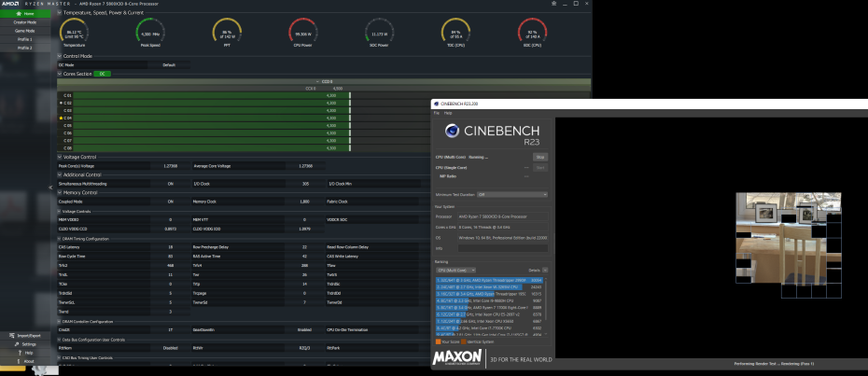Toggle the OC indicator beside Cores Section

coord(104,73)
